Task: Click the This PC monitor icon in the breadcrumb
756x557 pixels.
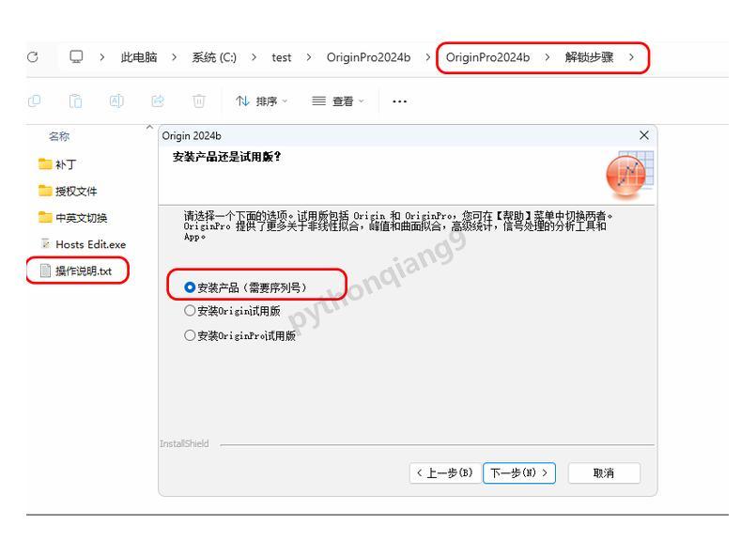Action: [76, 57]
